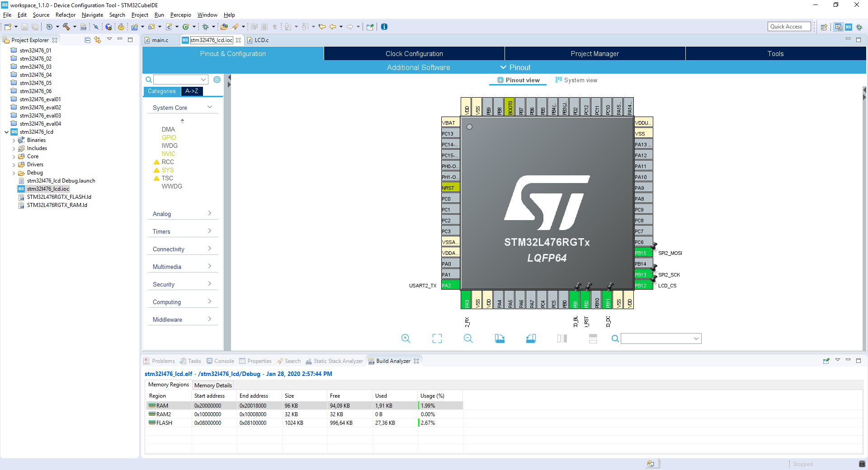This screenshot has height=470, width=868.
Task: Zoom in on the chip pinout view
Action: (x=406, y=338)
